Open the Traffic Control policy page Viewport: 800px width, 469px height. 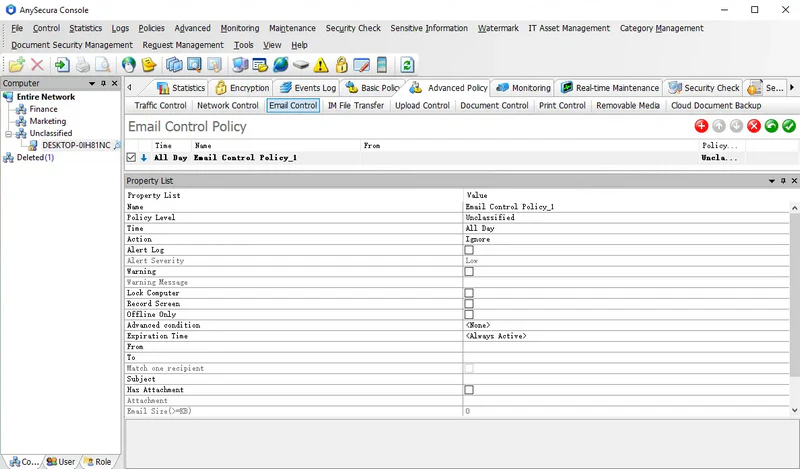(161, 106)
